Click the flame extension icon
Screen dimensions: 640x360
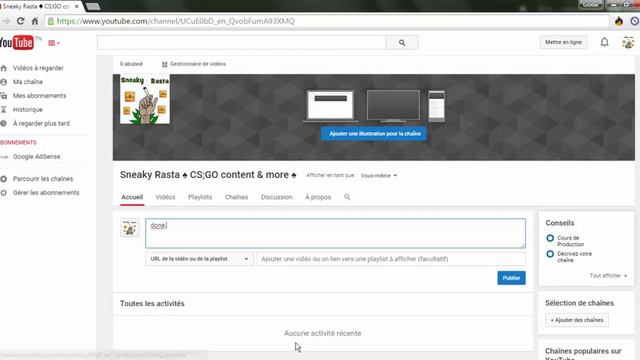tap(619, 21)
